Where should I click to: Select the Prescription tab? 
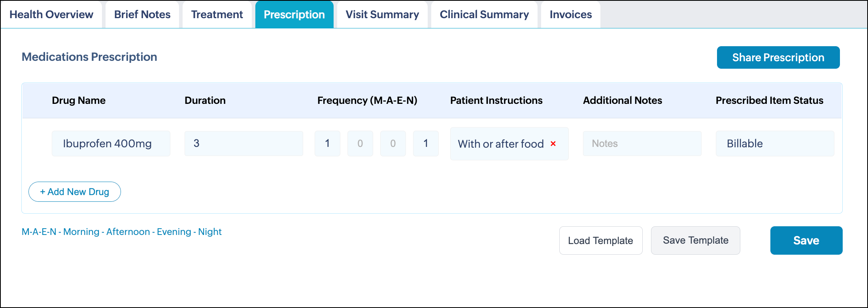(294, 15)
